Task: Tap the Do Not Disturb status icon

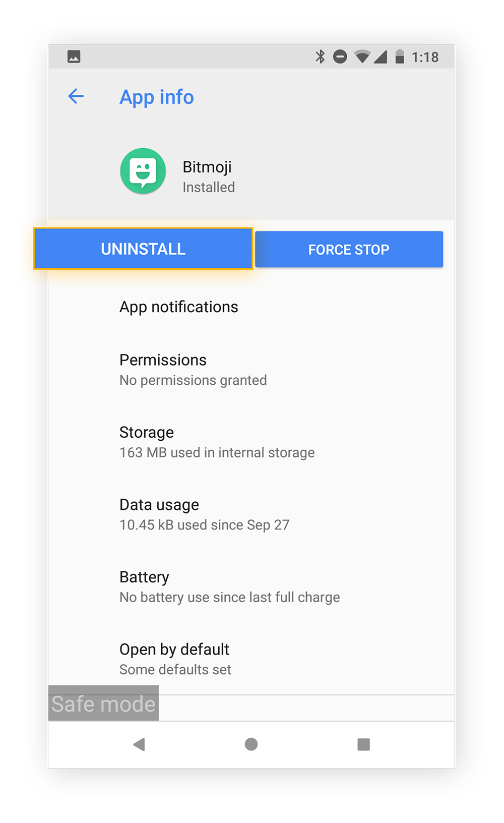Action: coord(340,56)
